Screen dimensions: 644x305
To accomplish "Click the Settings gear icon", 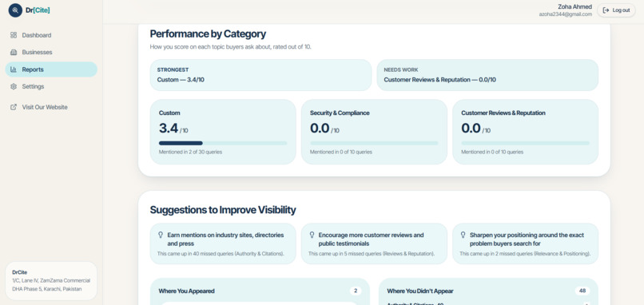I will click(x=14, y=86).
